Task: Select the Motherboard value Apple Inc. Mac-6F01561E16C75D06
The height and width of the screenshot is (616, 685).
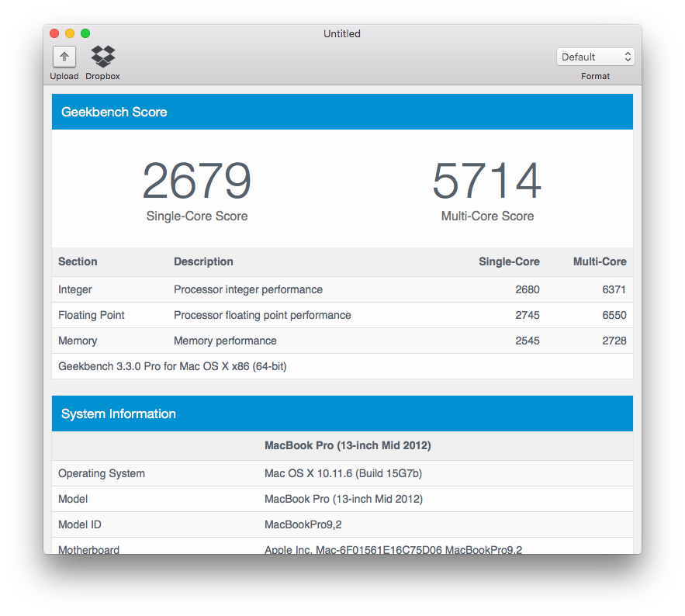Action: tap(393, 549)
